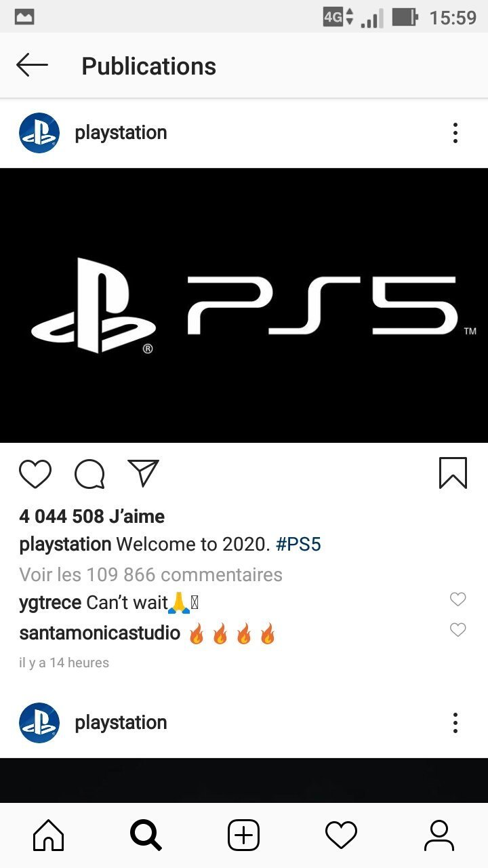This screenshot has height=868, width=488.
Task: Open playstation avatar on first post
Action: point(39,133)
